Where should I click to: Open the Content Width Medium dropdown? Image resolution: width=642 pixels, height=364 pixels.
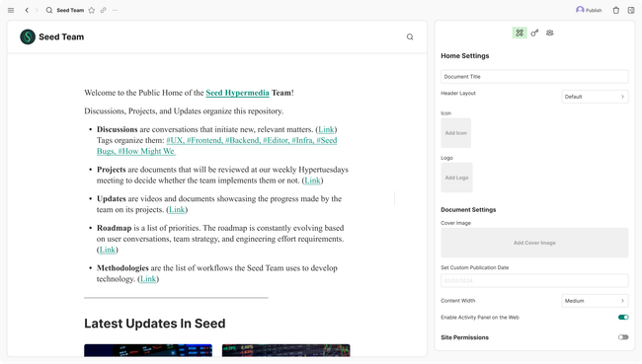pyautogui.click(x=595, y=301)
